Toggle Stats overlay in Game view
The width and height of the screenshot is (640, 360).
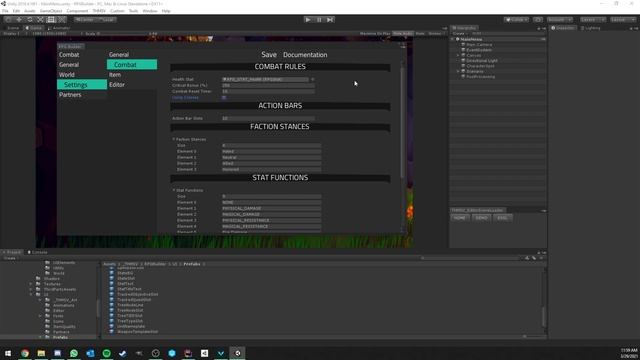(420, 33)
